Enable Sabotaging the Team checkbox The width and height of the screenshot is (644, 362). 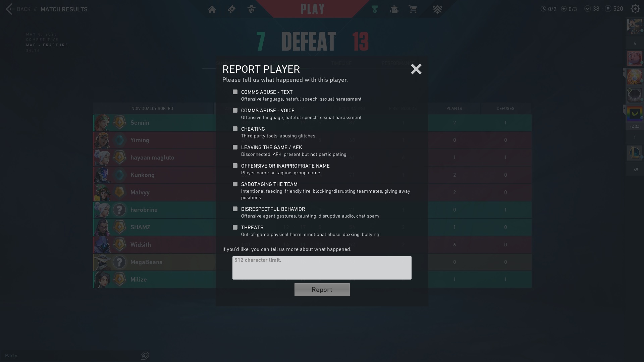coord(235,184)
